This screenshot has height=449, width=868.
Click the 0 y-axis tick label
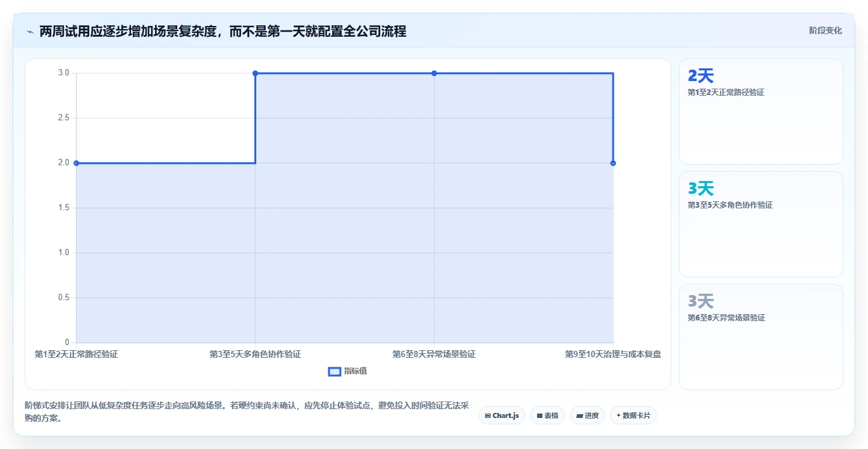tap(67, 343)
